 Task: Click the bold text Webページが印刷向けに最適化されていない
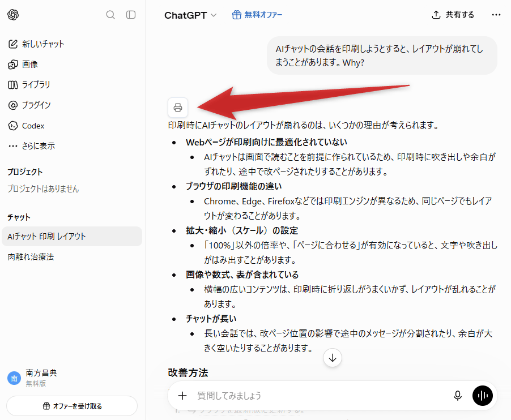(x=266, y=142)
